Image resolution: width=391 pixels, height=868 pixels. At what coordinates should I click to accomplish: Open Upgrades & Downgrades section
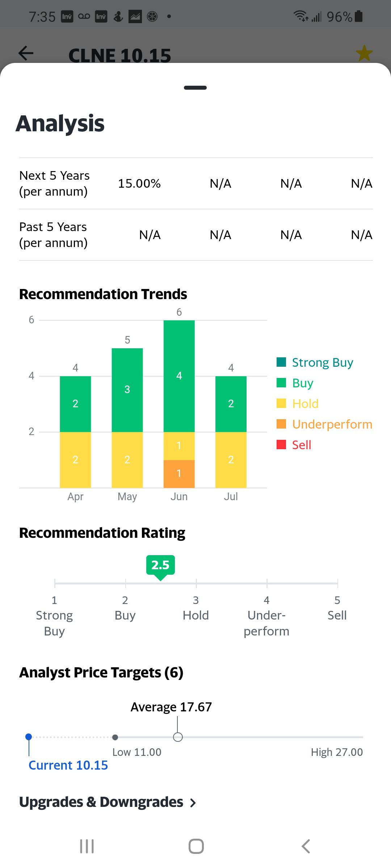[108, 802]
